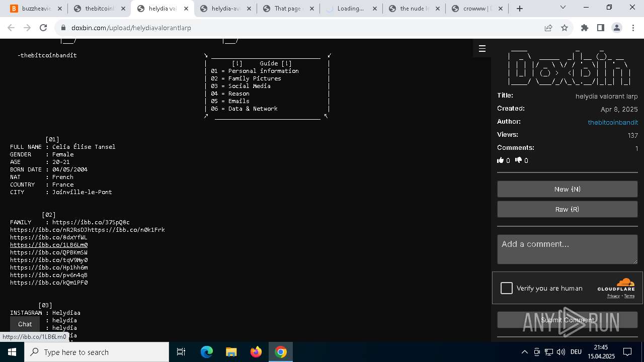Click the browser forward arrow
Viewport: 644px width, 362px height.
click(x=27, y=28)
